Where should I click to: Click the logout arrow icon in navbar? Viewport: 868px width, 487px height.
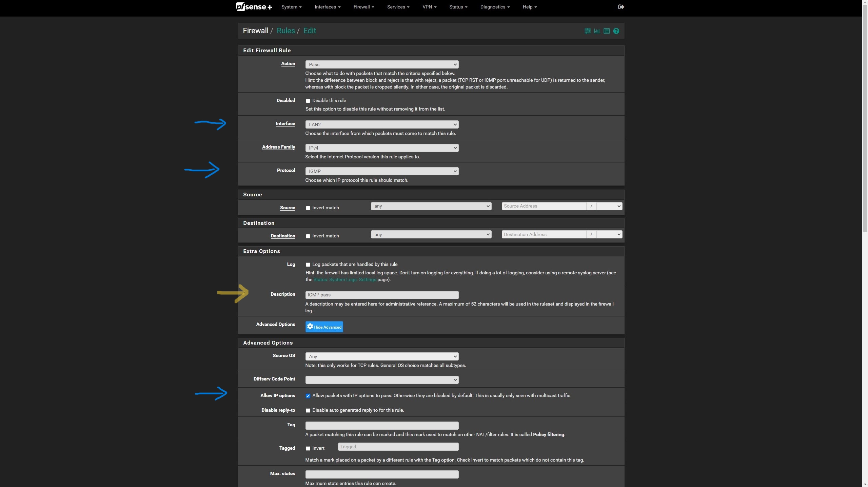coord(621,7)
